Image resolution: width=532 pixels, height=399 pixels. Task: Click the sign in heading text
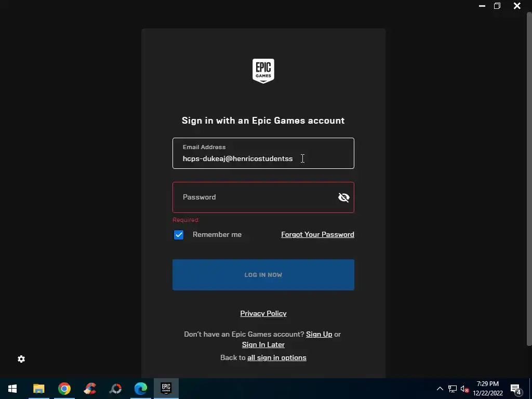[x=263, y=121]
